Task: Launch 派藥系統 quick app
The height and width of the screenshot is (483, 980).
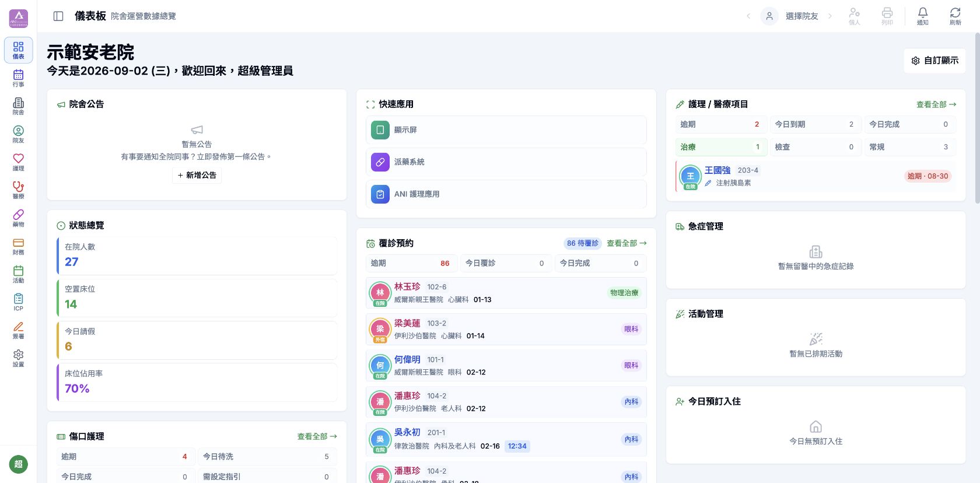Action: coord(506,162)
